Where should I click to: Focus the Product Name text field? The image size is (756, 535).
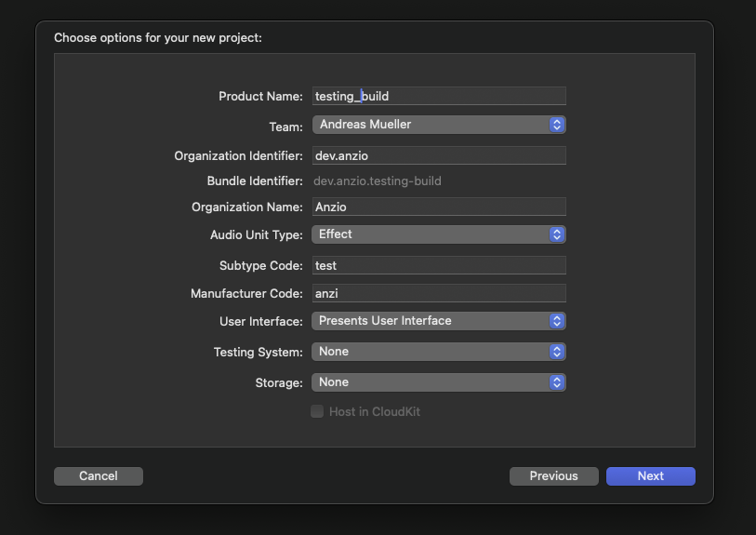pos(439,96)
